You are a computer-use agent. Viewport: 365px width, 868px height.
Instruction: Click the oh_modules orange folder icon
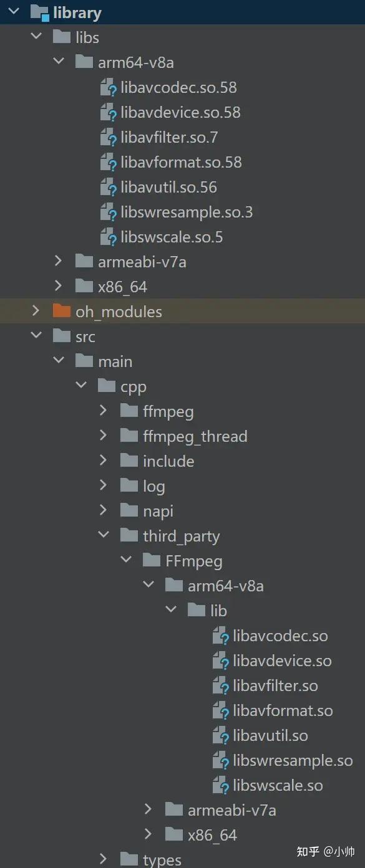point(61,311)
